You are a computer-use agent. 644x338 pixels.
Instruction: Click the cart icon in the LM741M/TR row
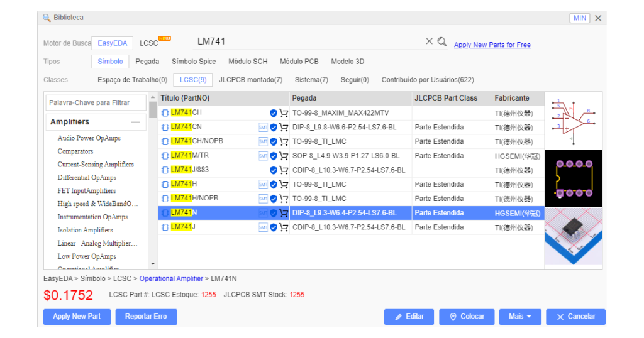284,156
